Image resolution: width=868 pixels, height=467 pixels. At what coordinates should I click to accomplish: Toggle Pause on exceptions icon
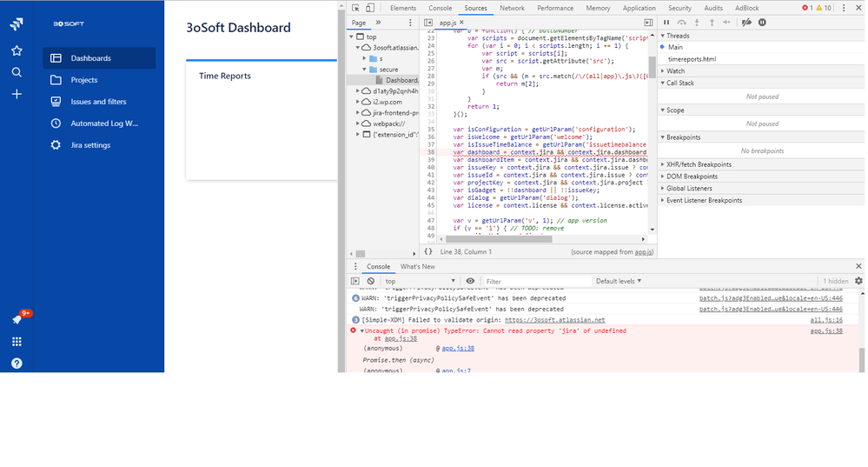coord(762,22)
